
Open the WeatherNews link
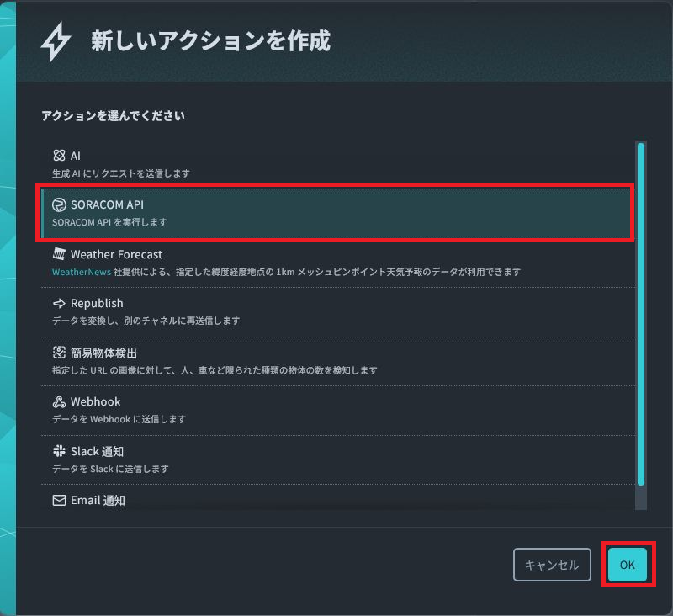[82, 272]
